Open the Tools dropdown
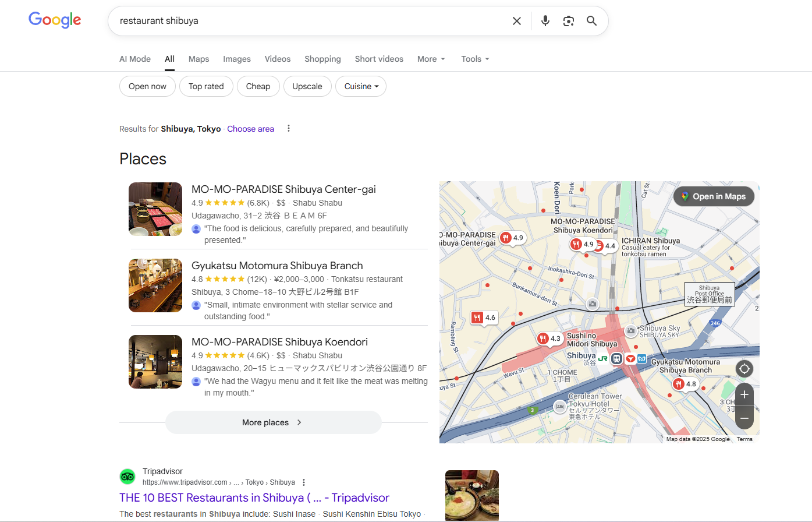This screenshot has width=812, height=522. pyautogui.click(x=474, y=59)
